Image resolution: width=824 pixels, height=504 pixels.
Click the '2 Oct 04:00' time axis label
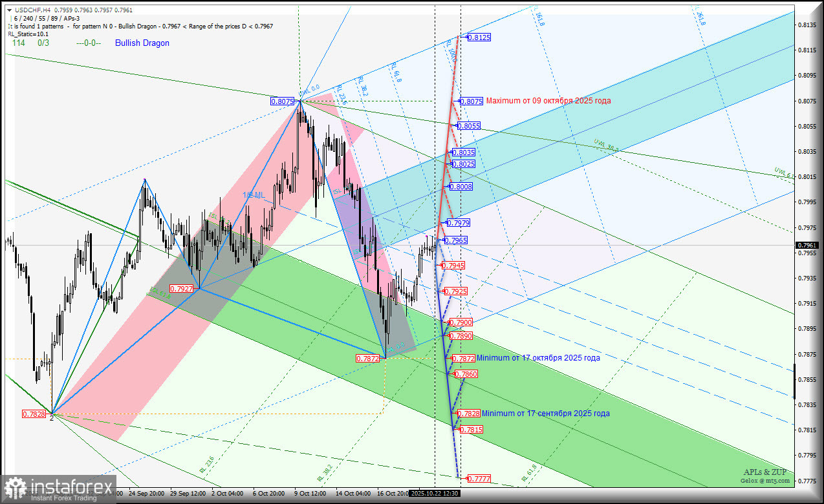coord(226,493)
